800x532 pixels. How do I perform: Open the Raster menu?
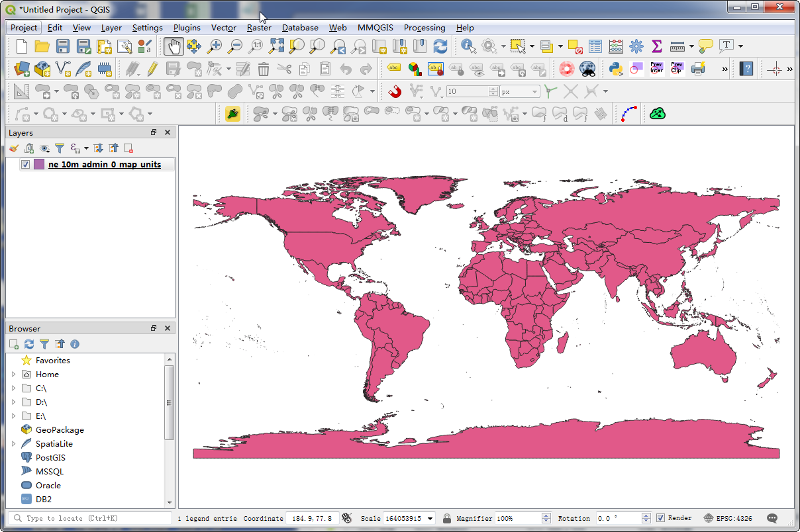[x=259, y=28]
